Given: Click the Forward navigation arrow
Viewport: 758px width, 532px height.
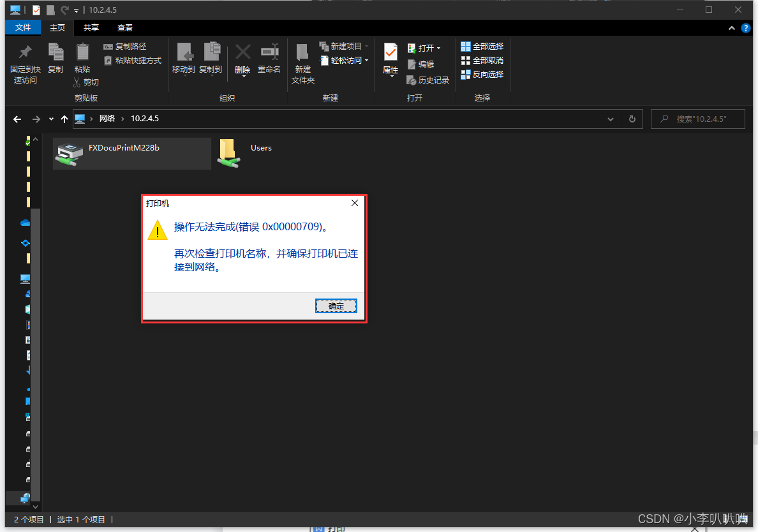Looking at the screenshot, I should pos(36,119).
